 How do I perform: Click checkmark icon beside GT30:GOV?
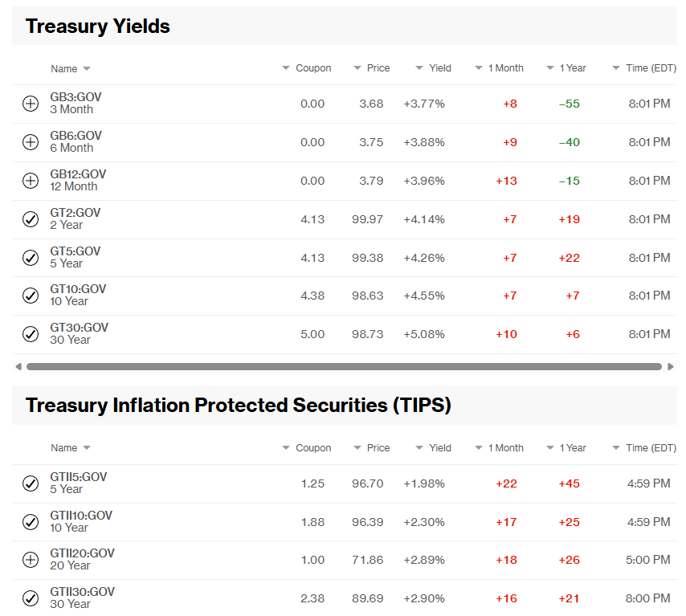31,334
